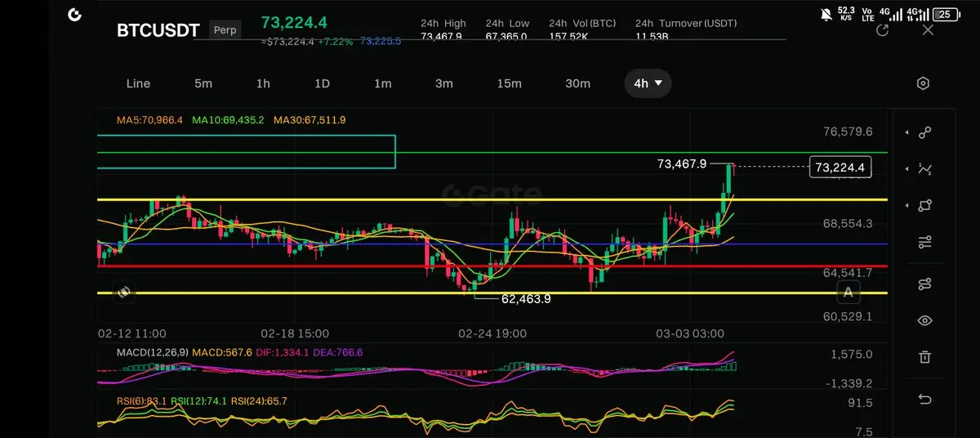Click the 24h Low value 67,365.0
Viewport: 980px width, 438px height.
[506, 36]
